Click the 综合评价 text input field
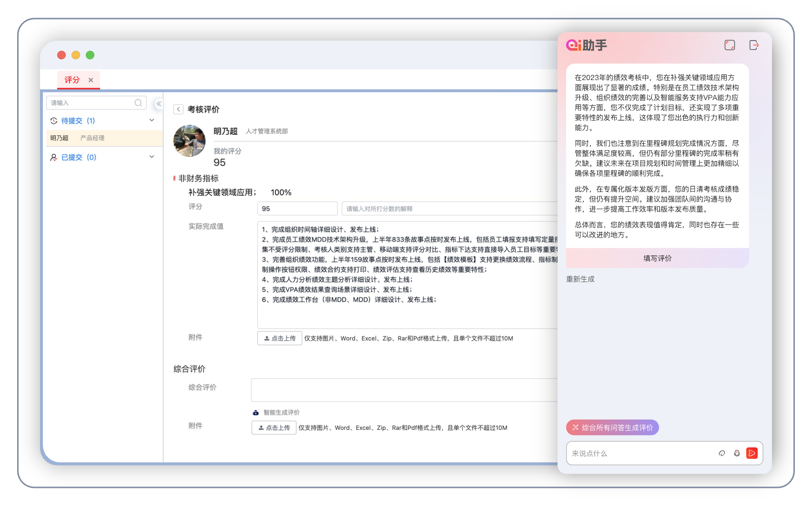This screenshot has width=812, height=506. pos(404,390)
